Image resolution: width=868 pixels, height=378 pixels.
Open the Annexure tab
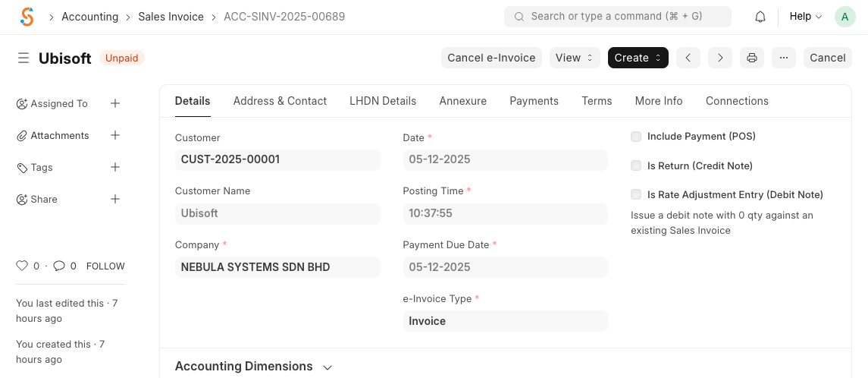pyautogui.click(x=462, y=101)
